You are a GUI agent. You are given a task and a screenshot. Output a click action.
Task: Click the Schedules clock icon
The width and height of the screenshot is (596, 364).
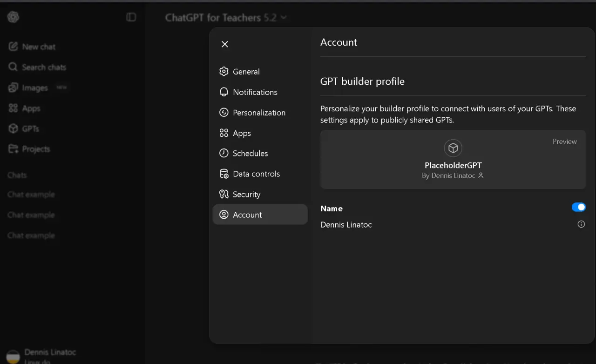224,153
